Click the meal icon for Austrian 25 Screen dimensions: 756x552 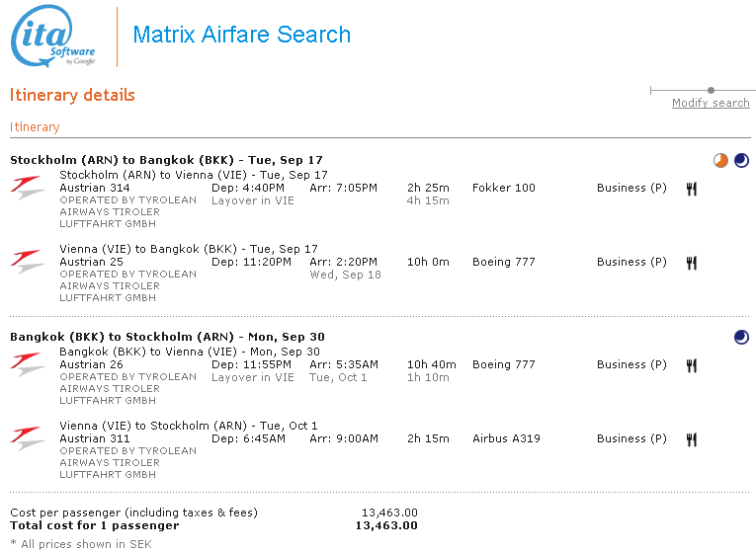(692, 263)
